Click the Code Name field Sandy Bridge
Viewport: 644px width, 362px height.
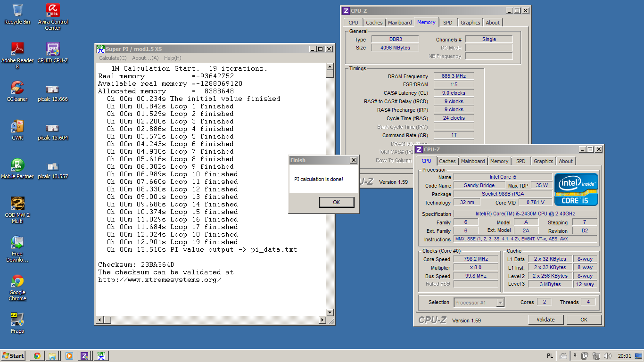tap(479, 186)
